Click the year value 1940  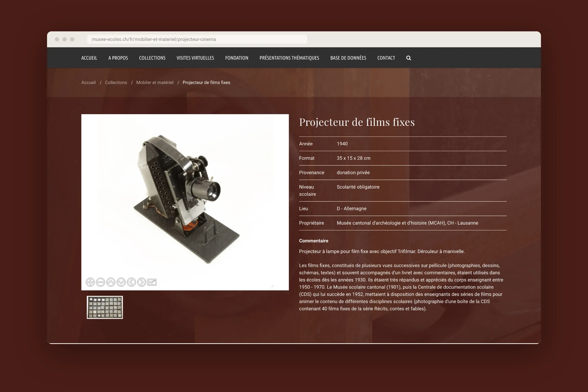point(342,144)
